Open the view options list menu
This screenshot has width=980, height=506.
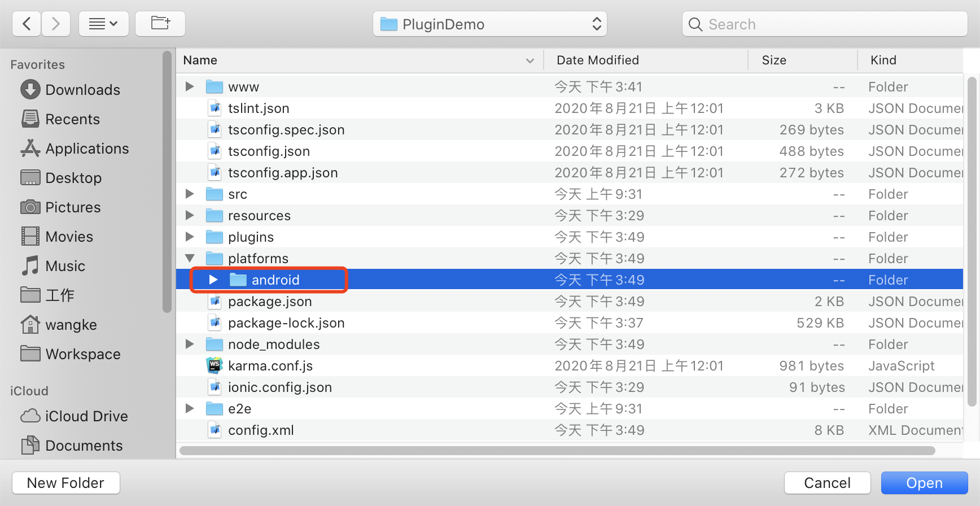tap(103, 24)
